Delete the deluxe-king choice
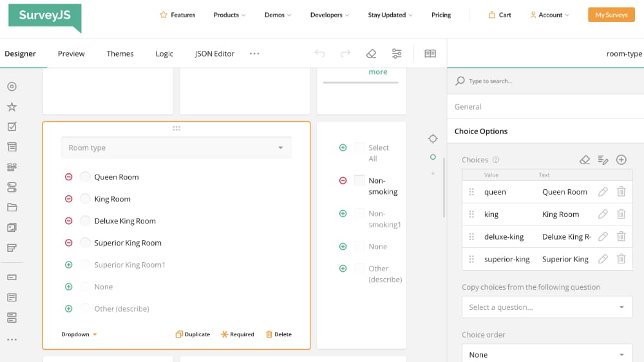Viewport: 644px width, 362px height. pos(621,236)
